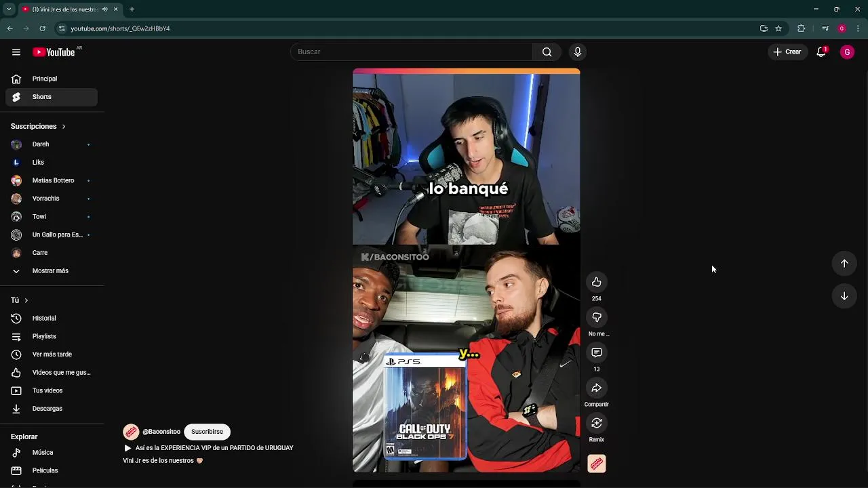
Task: Click the Crear button
Action: coord(787,52)
